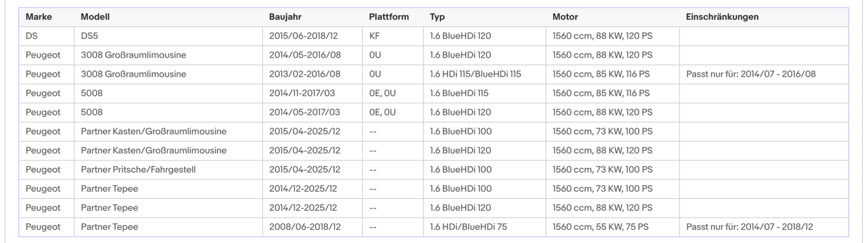Select the 1560 ccm, 55 KW, 75 PS cell
Image resolution: width=868 pixels, height=243 pixels.
tap(601, 227)
